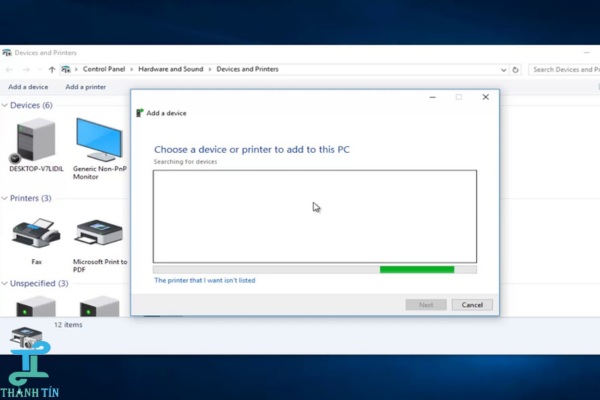This screenshot has width=600, height=400.
Task: Click the 'Choose a device or printer' heading
Action: pyautogui.click(x=252, y=149)
